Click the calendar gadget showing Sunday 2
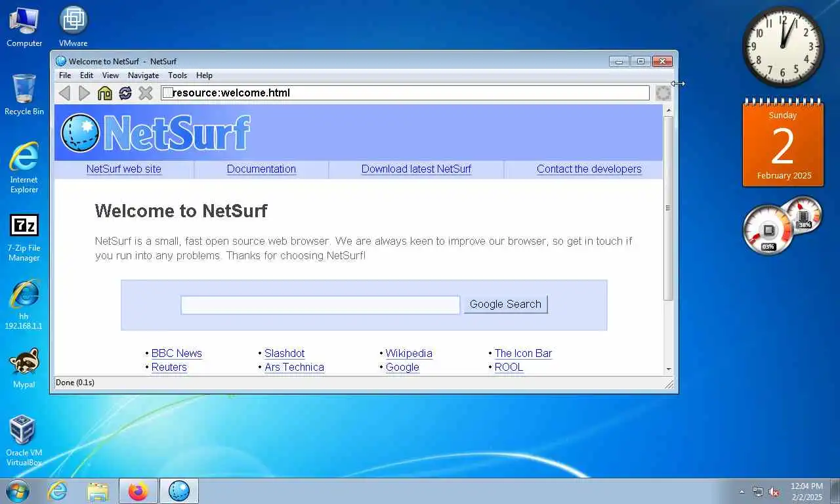This screenshot has width=840, height=504. 783,143
